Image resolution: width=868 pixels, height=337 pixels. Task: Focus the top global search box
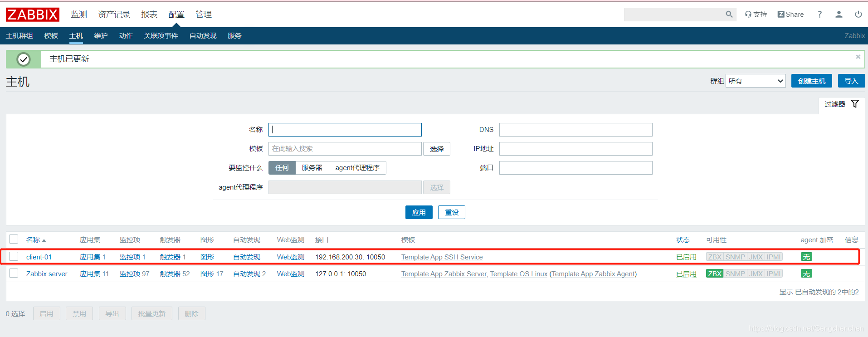tap(674, 15)
